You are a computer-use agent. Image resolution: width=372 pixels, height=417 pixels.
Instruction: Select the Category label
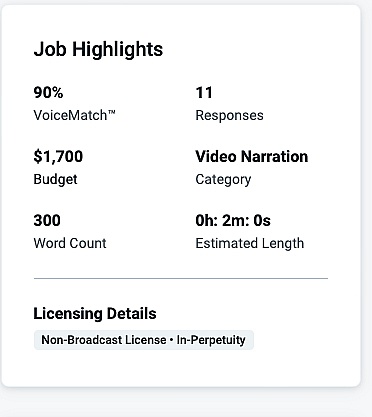[223, 180]
